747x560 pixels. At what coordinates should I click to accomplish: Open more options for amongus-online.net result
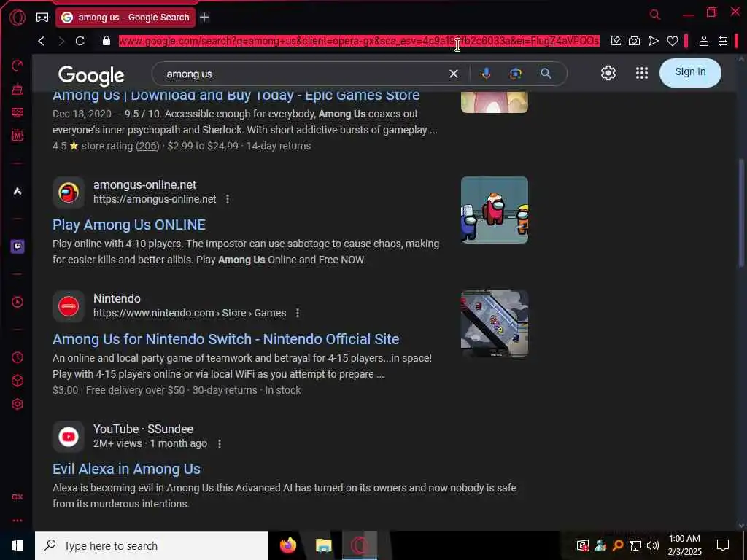point(228,199)
